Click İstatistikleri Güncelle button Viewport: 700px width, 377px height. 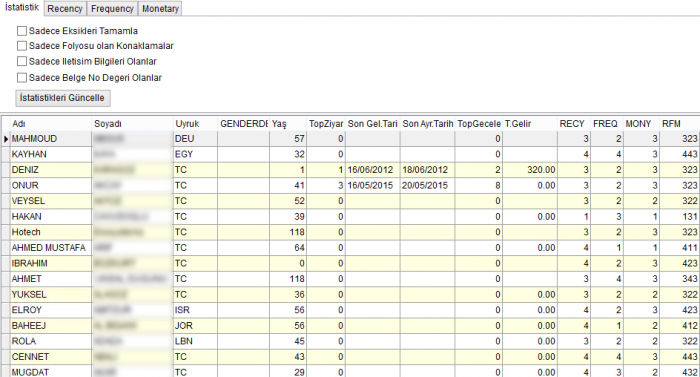[x=62, y=98]
